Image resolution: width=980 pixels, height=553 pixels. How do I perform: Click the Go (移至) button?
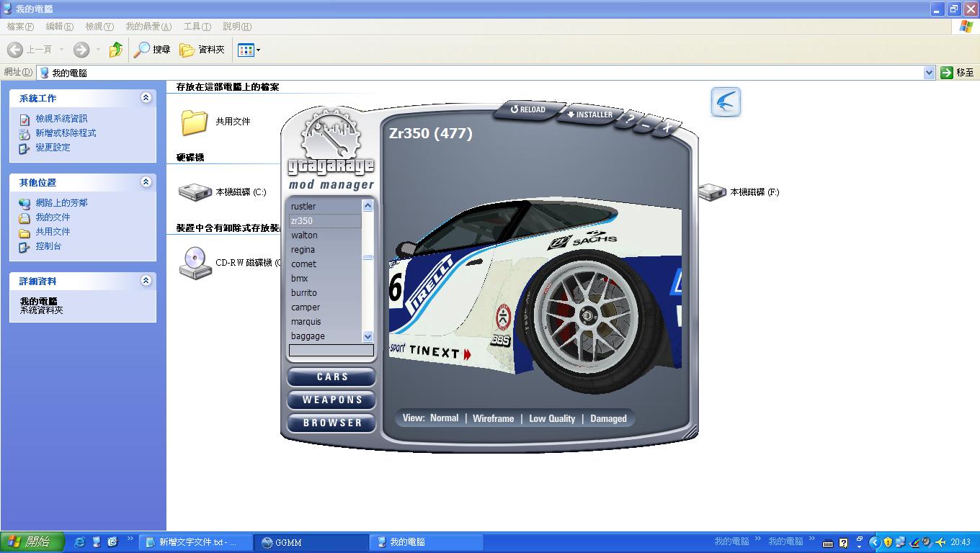pyautogui.click(x=958, y=73)
